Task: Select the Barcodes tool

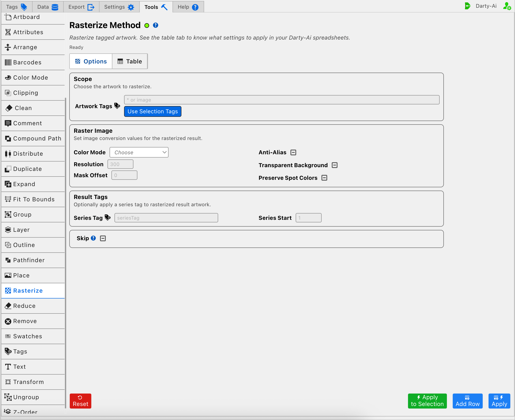Action: coord(33,63)
